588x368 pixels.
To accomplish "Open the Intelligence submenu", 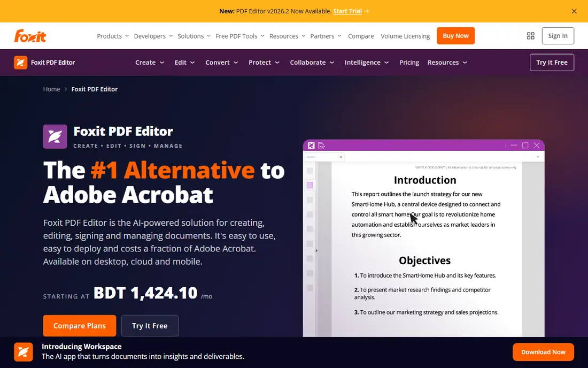I will [367, 62].
